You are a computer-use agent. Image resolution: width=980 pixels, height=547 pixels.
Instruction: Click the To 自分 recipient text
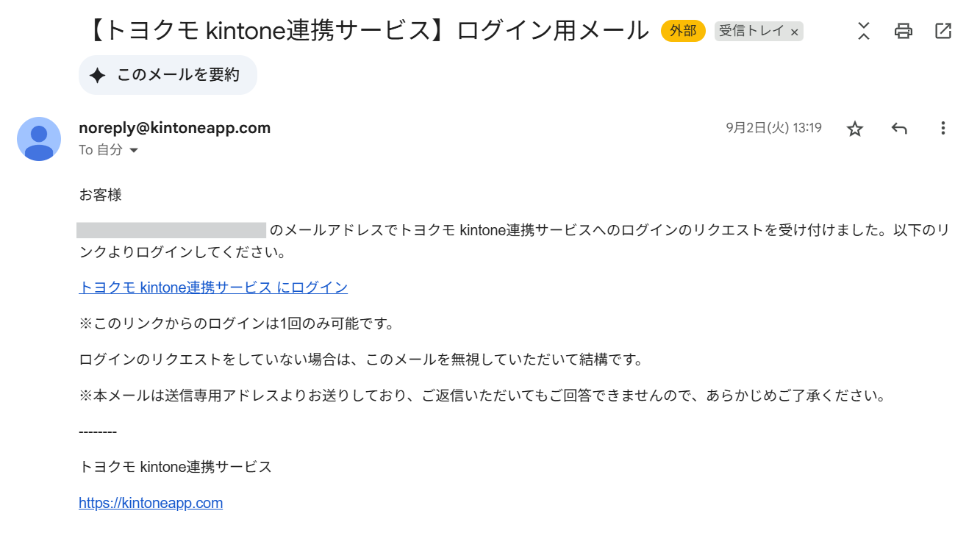pos(101,150)
